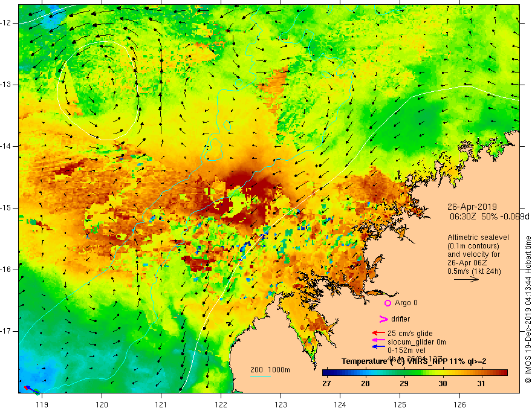The width and height of the screenshot is (532, 411).
Task: Click the text 0.5m/s (1kt 24h)
Action: tap(474, 271)
